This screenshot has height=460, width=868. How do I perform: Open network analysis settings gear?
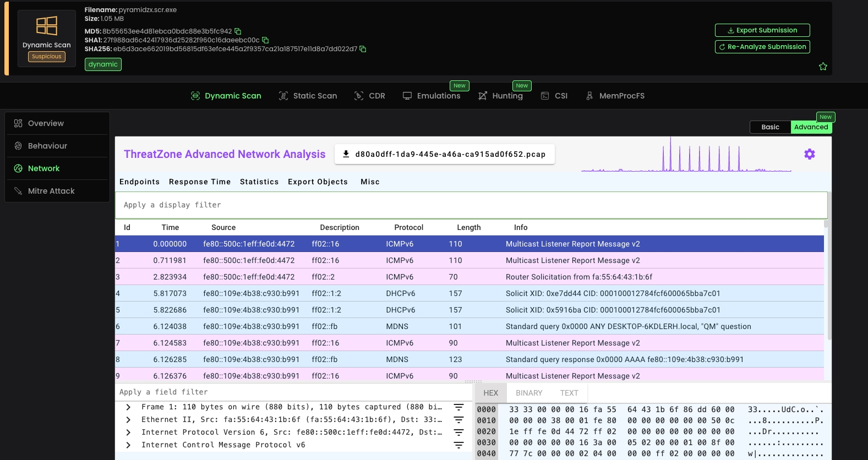tap(809, 154)
